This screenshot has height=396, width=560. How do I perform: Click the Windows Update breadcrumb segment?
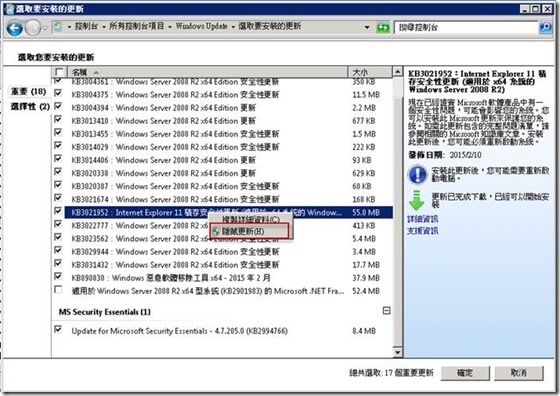click(x=201, y=26)
